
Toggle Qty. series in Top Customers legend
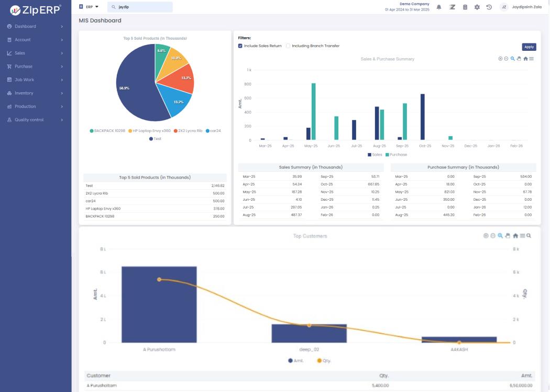[x=324, y=361]
